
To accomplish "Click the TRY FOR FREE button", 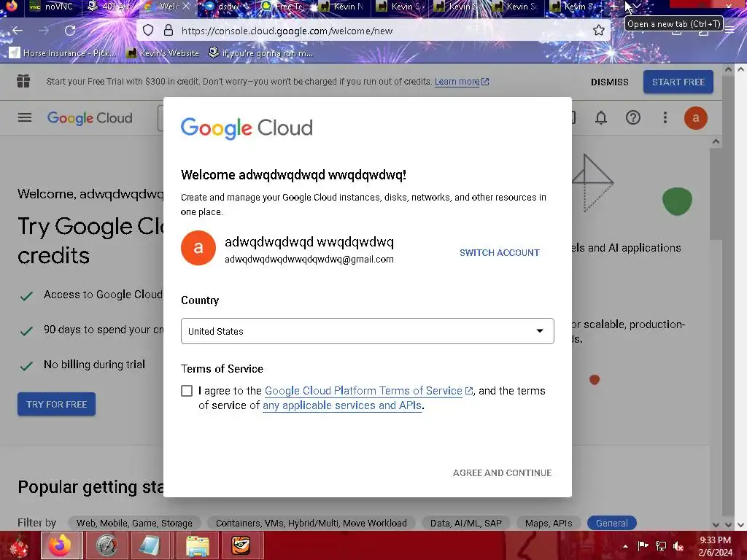I will tap(57, 404).
